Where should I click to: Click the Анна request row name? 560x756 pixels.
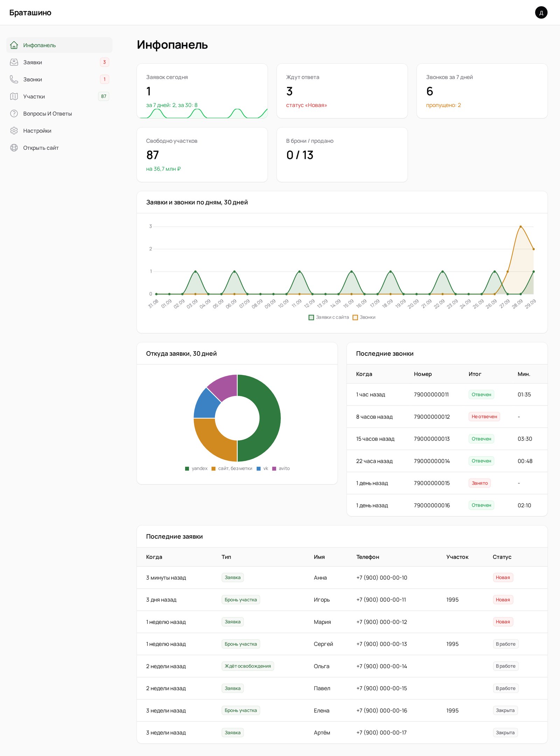(320, 578)
